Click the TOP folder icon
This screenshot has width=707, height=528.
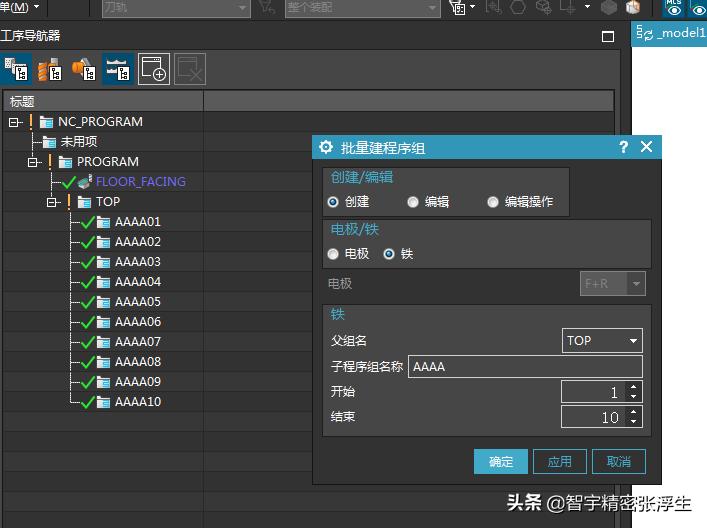click(84, 202)
